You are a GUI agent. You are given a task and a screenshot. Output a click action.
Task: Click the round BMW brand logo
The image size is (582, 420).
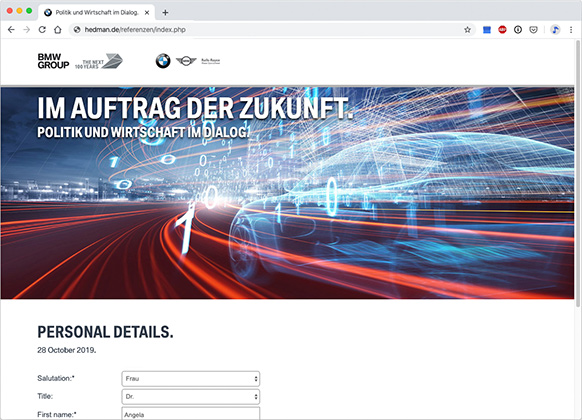click(x=163, y=61)
